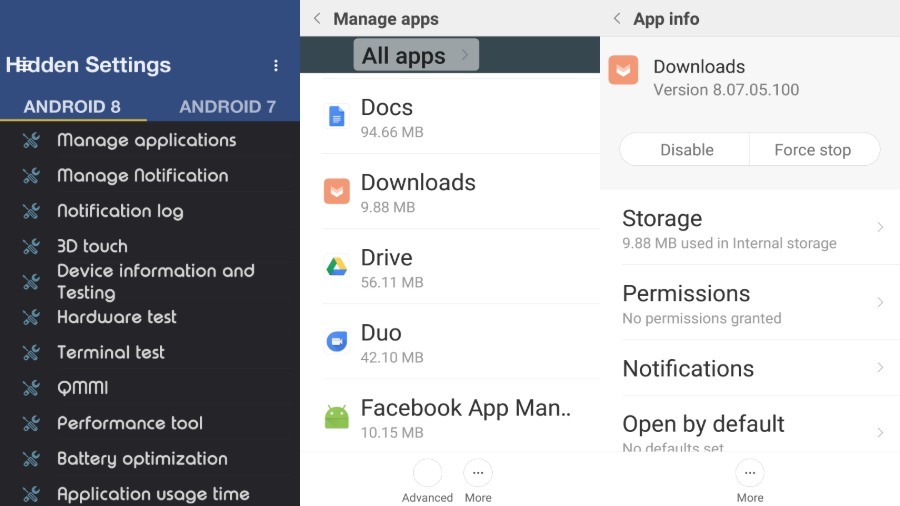This screenshot has width=900, height=506.
Task: Tap the Docs app icon
Action: coord(337,116)
